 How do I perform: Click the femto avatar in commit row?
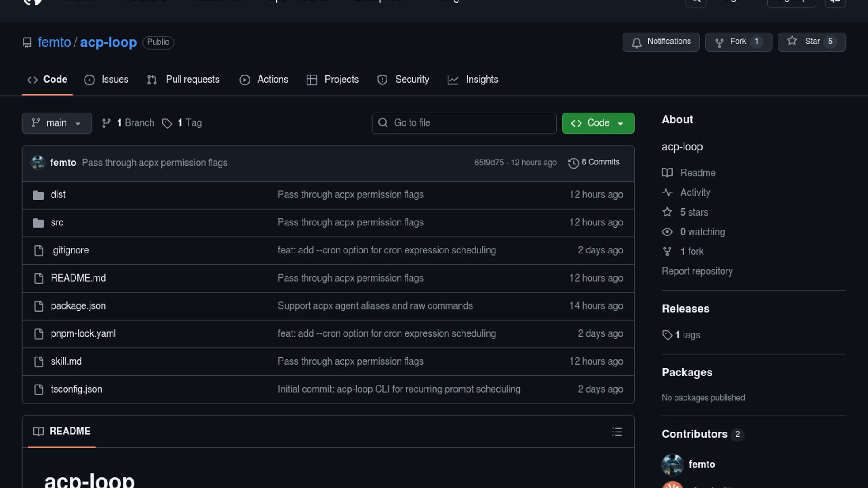pyautogui.click(x=38, y=163)
